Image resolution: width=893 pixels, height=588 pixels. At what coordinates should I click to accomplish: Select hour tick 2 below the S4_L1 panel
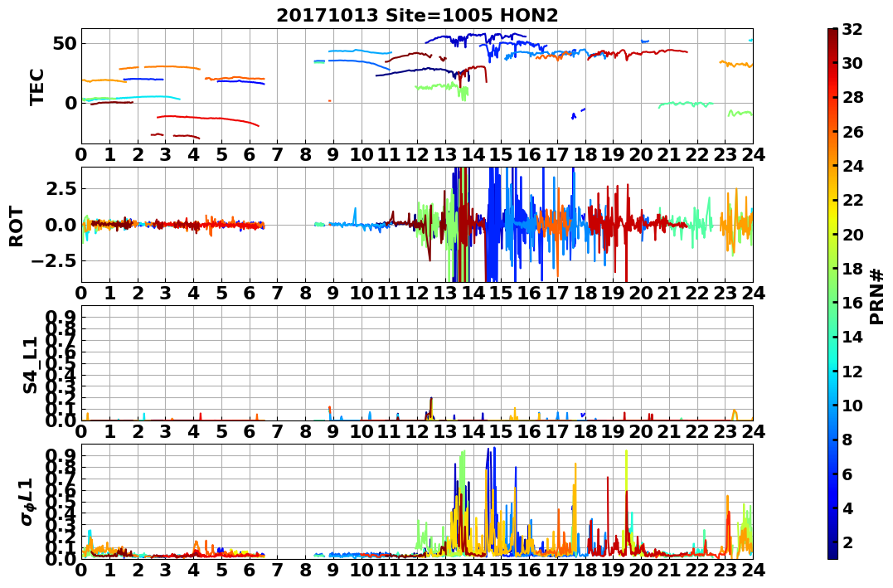pyautogui.click(x=138, y=431)
